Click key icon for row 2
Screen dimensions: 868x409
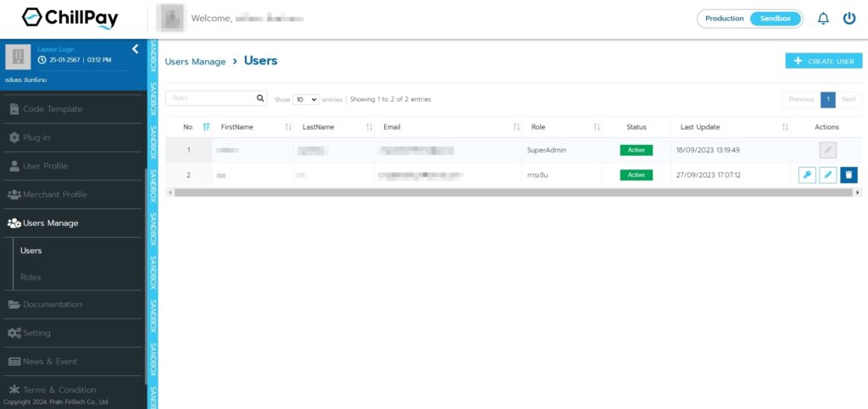(x=807, y=175)
